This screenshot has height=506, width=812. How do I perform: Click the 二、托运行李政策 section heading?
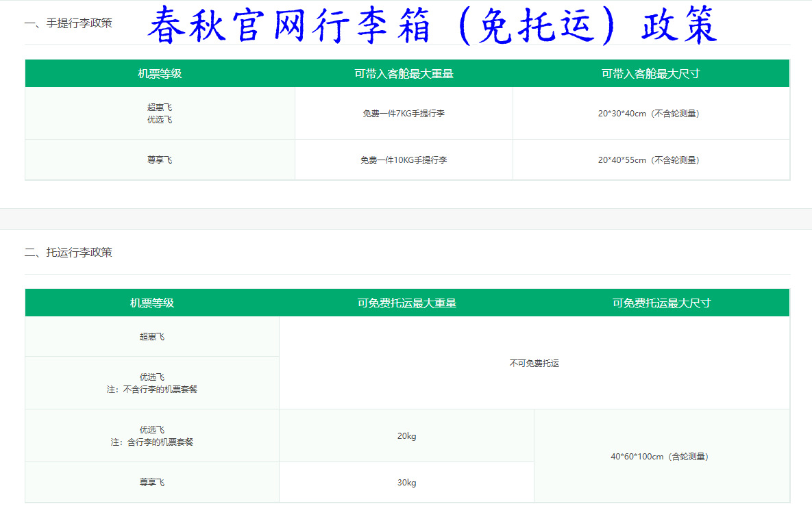pos(68,253)
